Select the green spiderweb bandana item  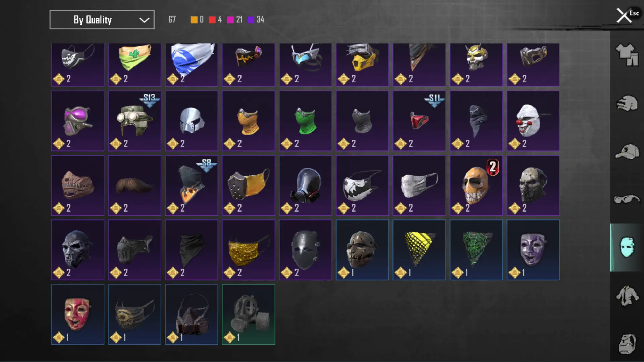click(476, 250)
